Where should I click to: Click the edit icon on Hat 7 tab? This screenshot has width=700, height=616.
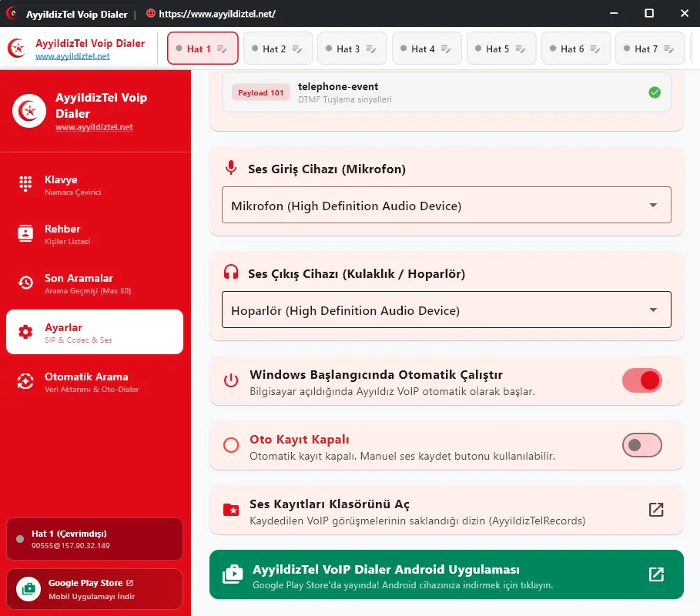click(x=668, y=49)
